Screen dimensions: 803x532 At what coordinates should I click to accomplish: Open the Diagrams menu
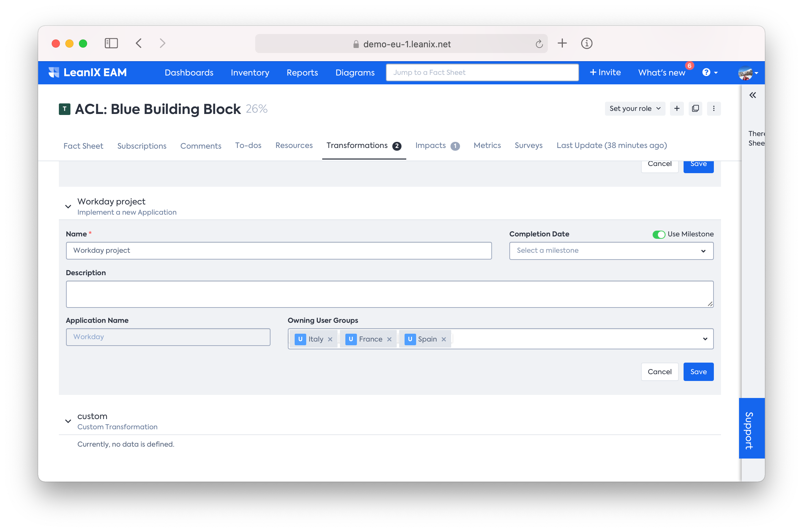point(355,72)
